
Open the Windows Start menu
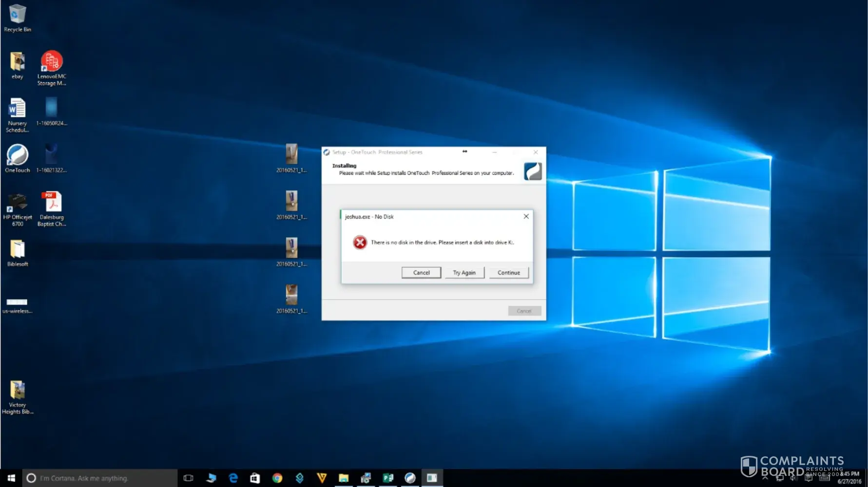(x=11, y=478)
